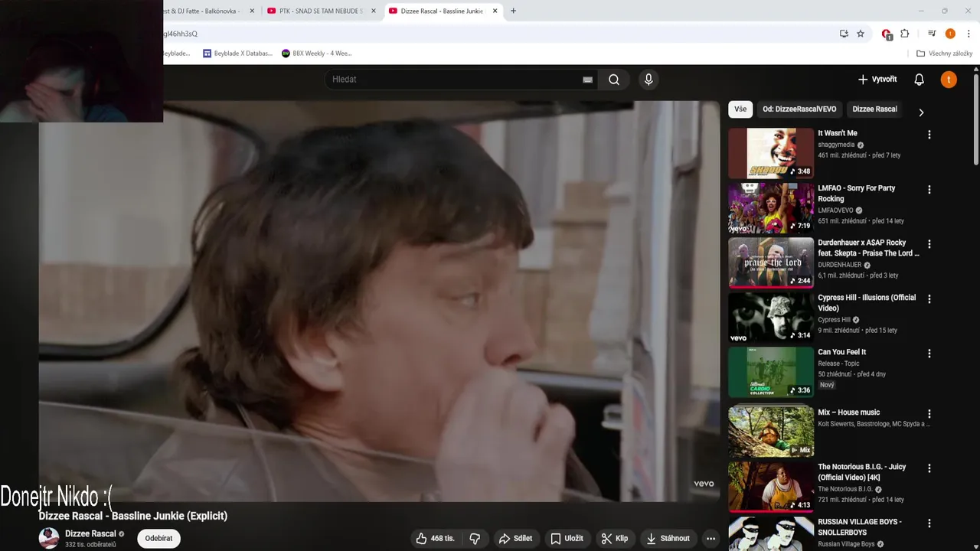The height and width of the screenshot is (551, 980).
Task: Open the YouTube account avatar menu
Action: click(x=949, y=80)
